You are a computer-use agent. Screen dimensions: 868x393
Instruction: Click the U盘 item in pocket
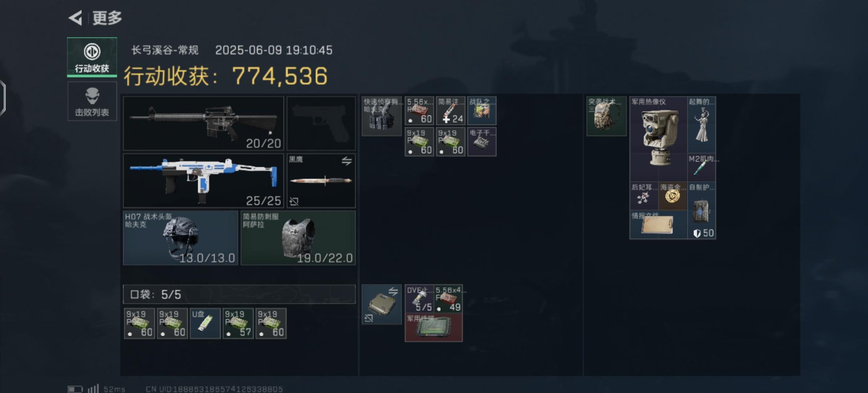(205, 323)
